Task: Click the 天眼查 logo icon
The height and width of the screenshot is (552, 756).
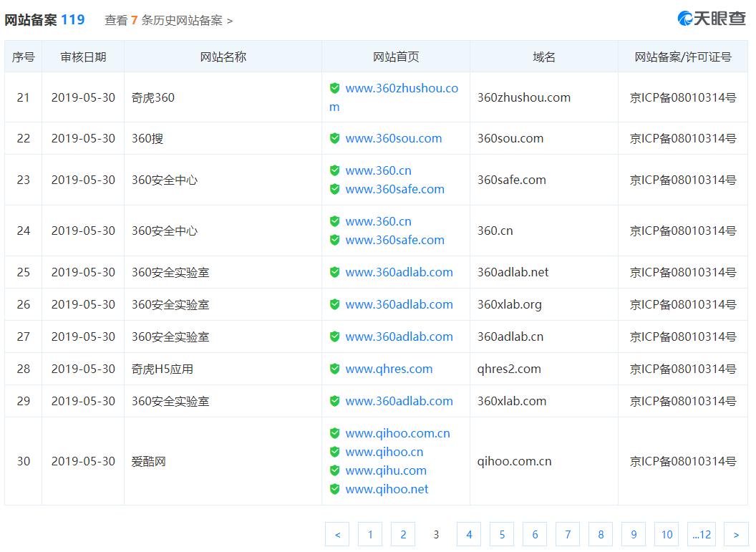Action: (685, 17)
